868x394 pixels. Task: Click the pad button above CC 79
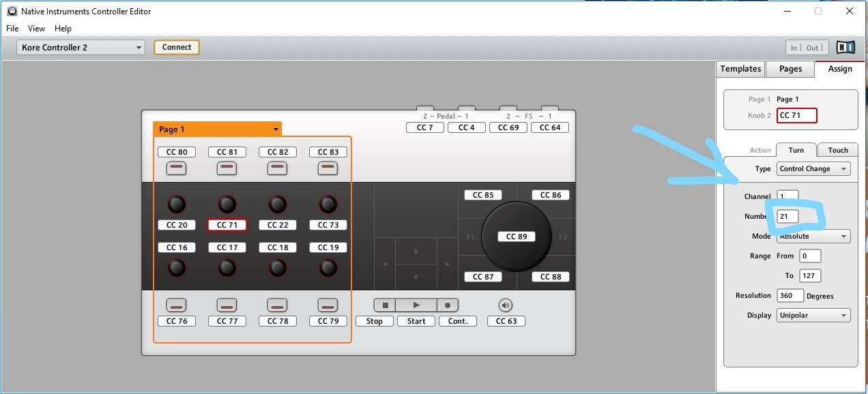[x=328, y=305]
